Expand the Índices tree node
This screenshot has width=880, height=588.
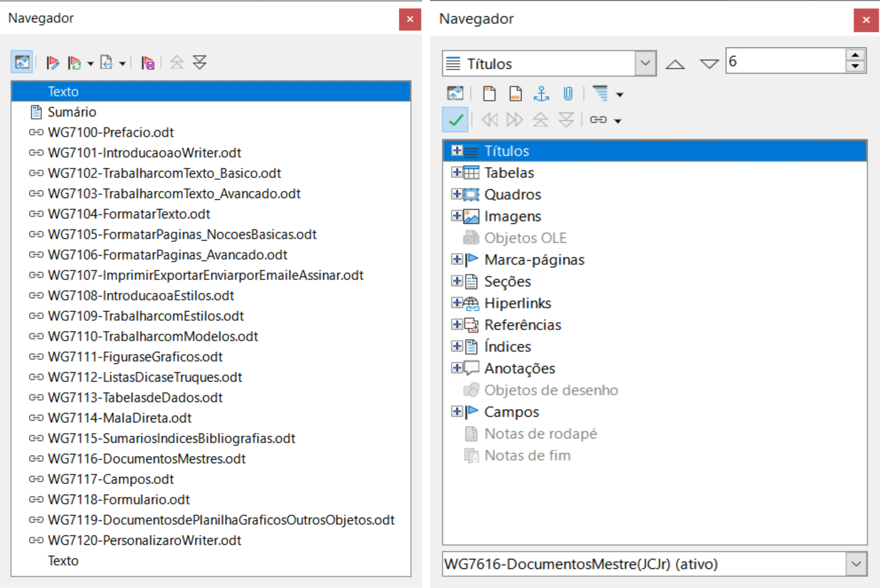(x=457, y=346)
